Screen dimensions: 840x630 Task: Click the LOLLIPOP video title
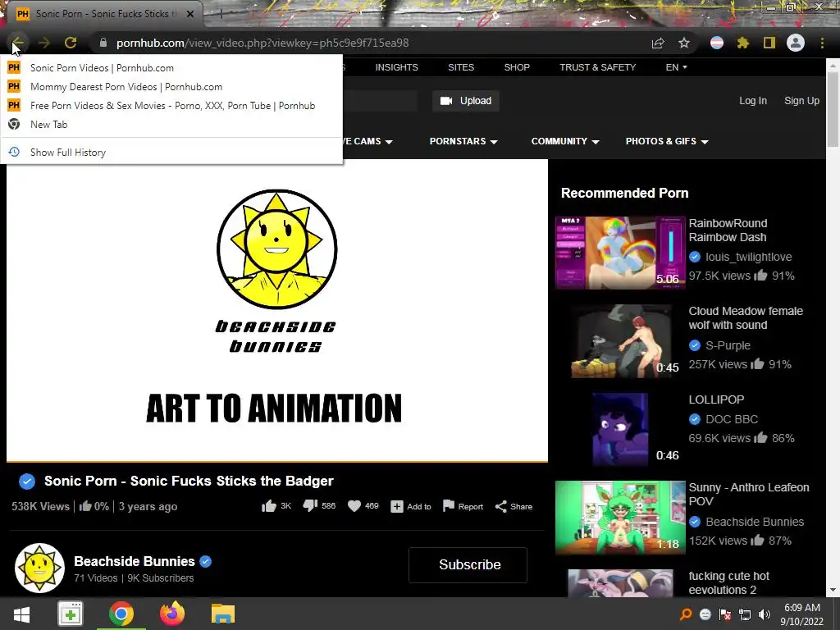(x=715, y=399)
